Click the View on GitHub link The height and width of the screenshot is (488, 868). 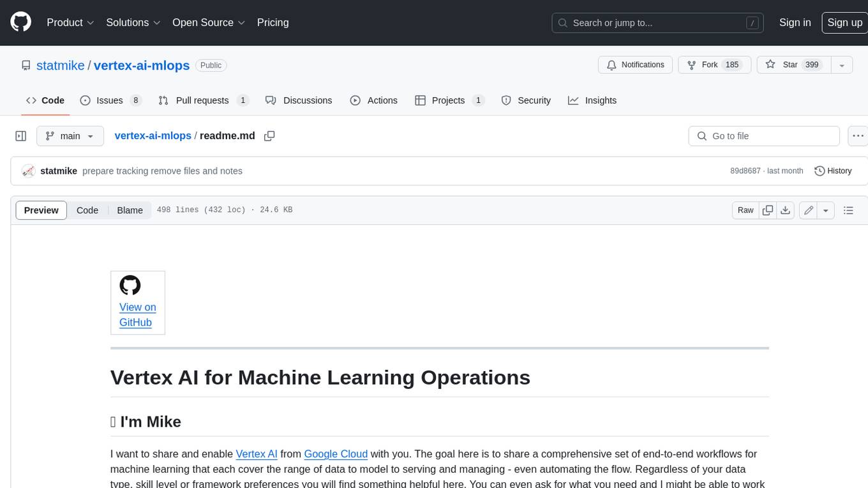pos(138,315)
